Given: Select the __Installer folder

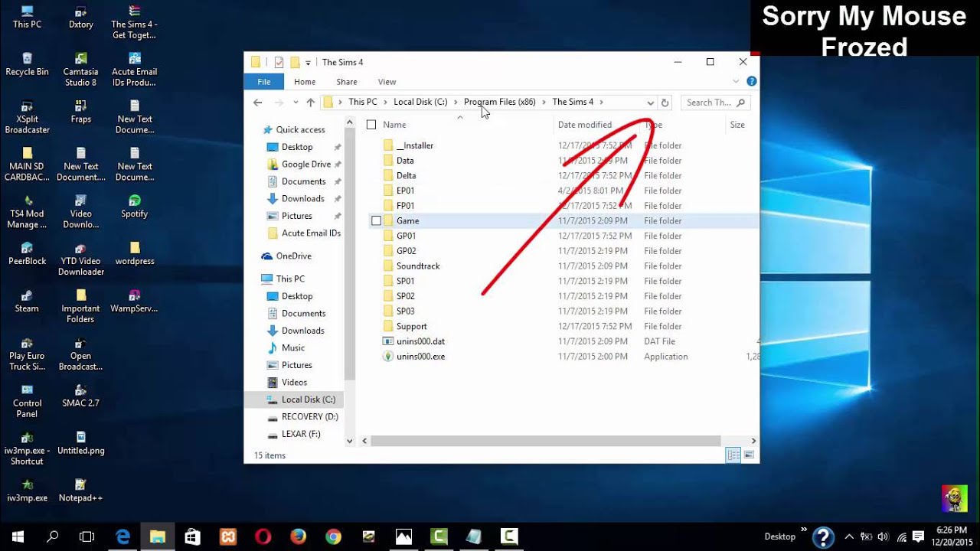Looking at the screenshot, I should (415, 145).
